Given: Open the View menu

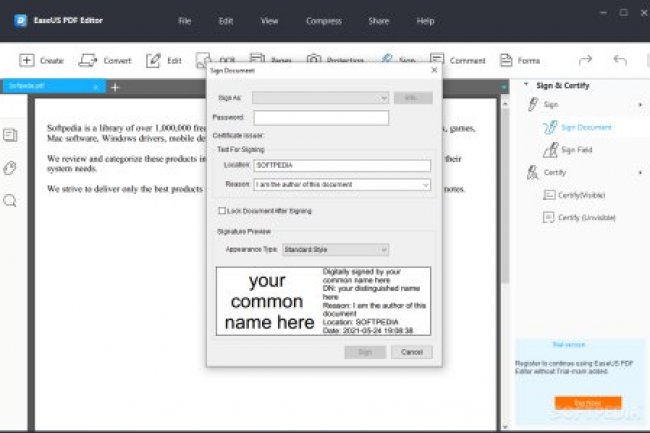Looking at the screenshot, I should coord(269,20).
